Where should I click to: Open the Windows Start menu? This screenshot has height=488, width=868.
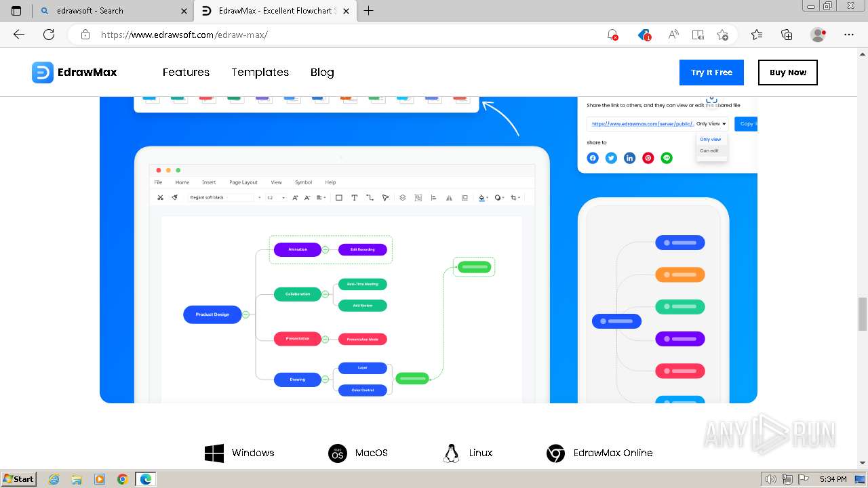pyautogui.click(x=18, y=479)
